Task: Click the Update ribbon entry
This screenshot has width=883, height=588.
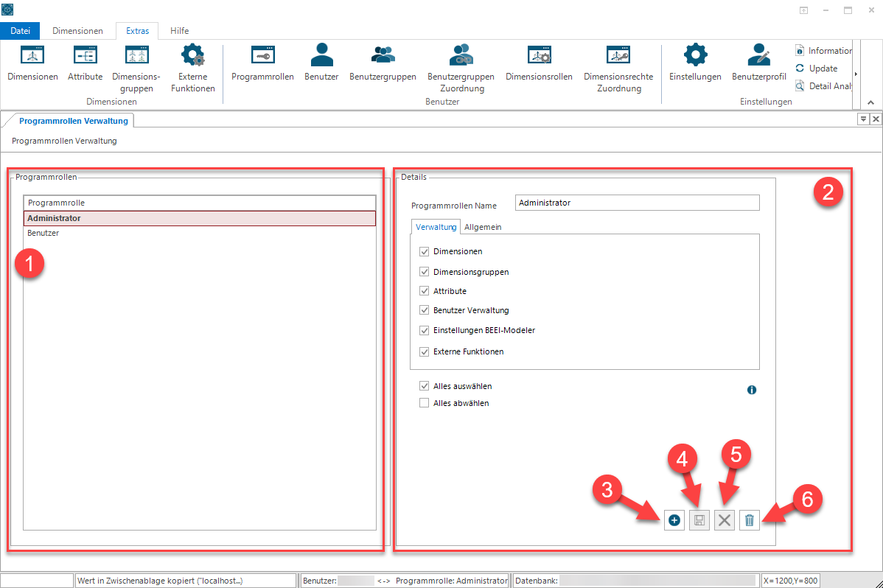Action: [x=817, y=68]
